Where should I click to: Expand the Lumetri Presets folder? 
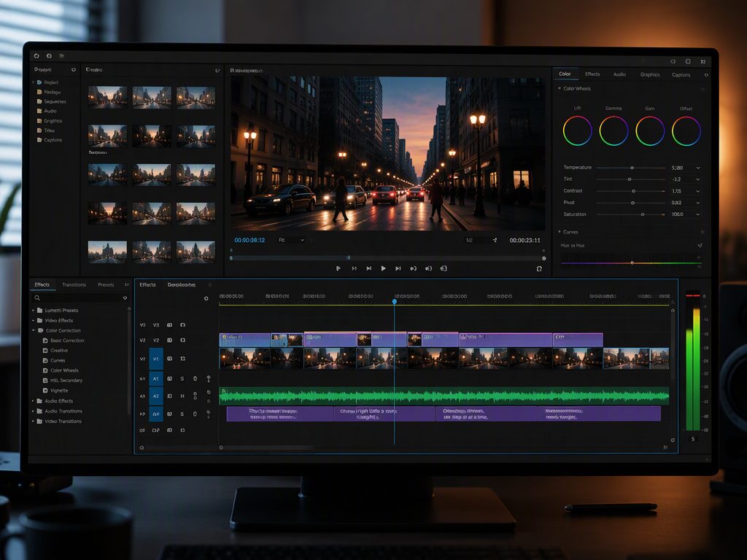pos(34,311)
